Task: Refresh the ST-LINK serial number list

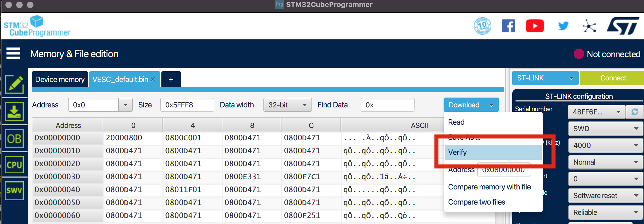Action: pyautogui.click(x=635, y=112)
